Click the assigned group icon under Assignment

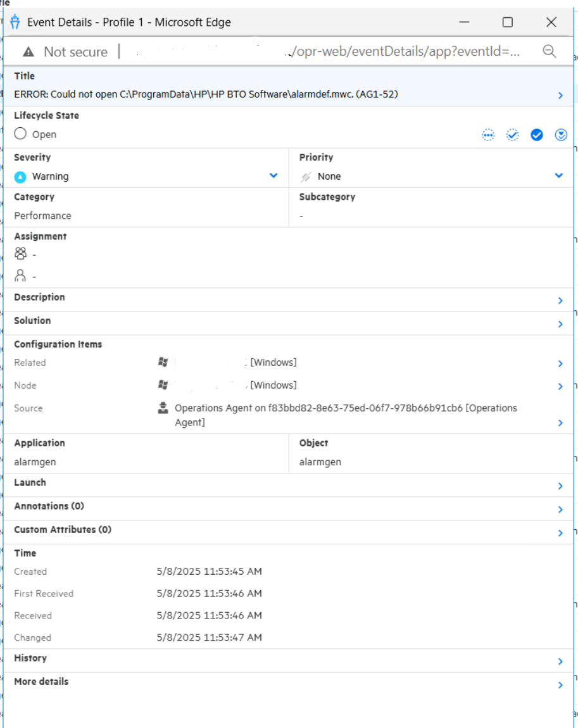click(21, 254)
